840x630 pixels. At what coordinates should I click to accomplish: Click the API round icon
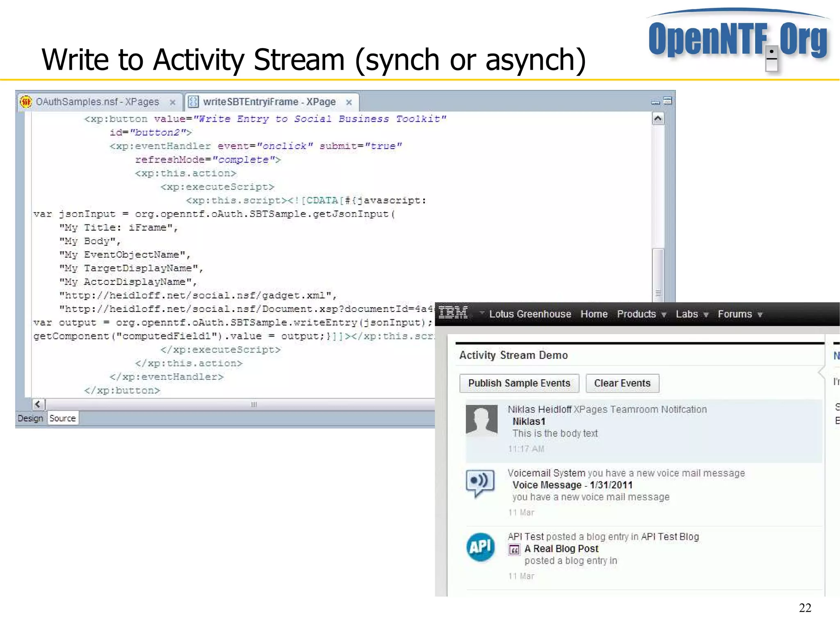(481, 547)
